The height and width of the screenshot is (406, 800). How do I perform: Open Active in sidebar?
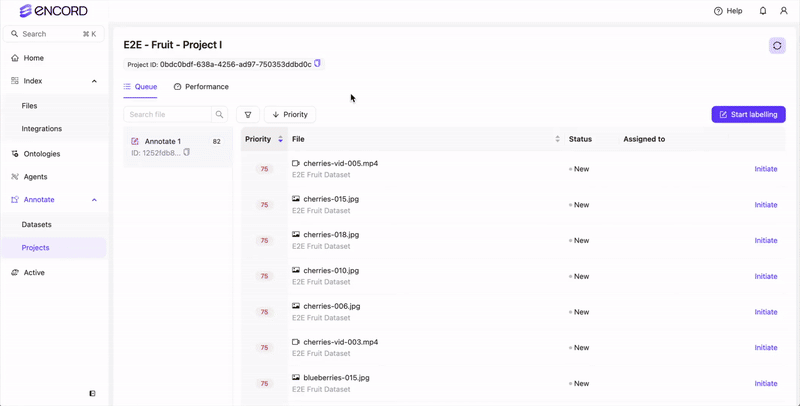pyautogui.click(x=34, y=273)
